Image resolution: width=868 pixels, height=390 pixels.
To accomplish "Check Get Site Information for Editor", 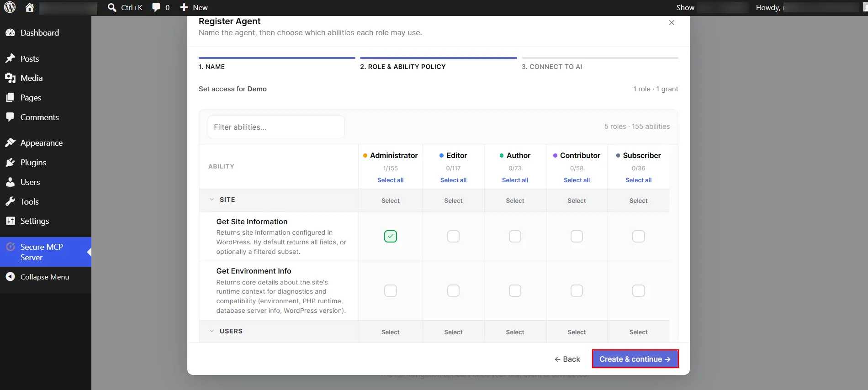I will point(453,236).
